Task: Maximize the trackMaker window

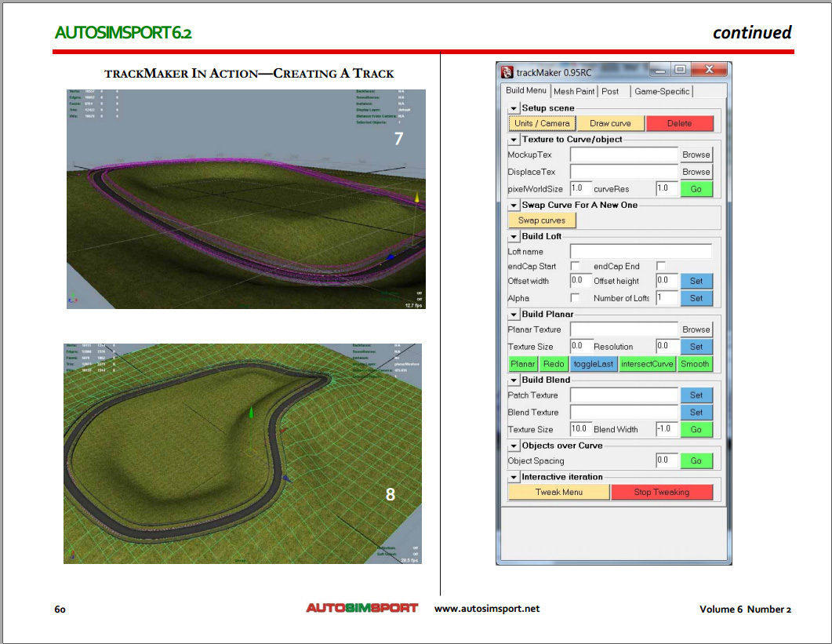Action: pos(680,70)
